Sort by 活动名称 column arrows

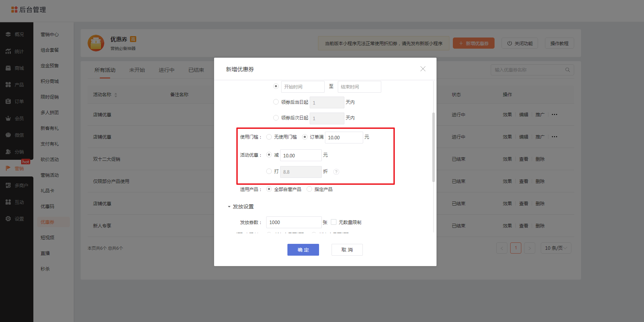click(x=116, y=95)
